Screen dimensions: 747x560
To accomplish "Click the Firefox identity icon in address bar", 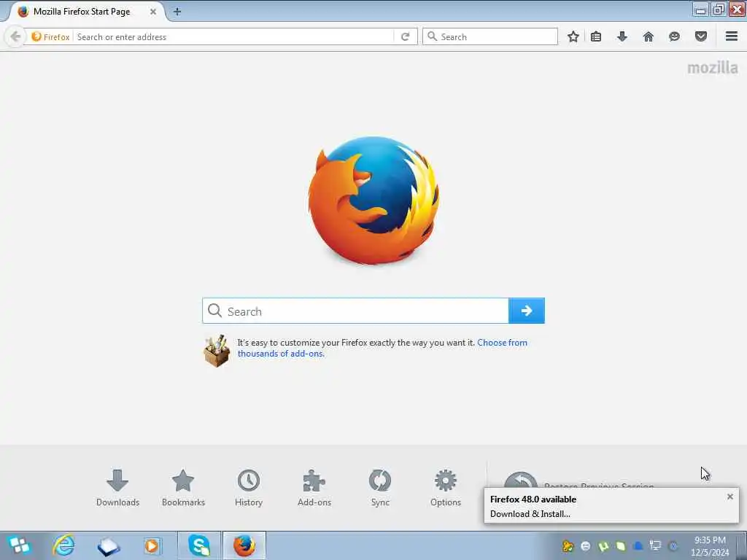I will coord(50,36).
